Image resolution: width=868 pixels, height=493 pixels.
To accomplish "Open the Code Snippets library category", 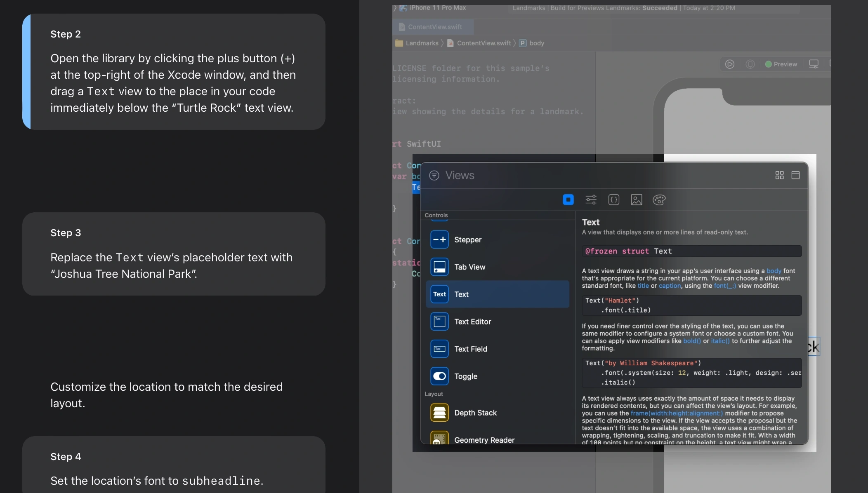I will pos(614,200).
